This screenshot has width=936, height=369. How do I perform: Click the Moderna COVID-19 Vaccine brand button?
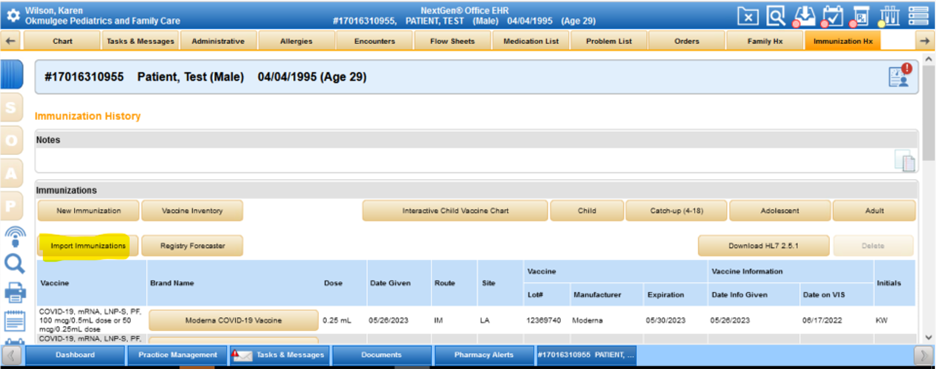233,321
